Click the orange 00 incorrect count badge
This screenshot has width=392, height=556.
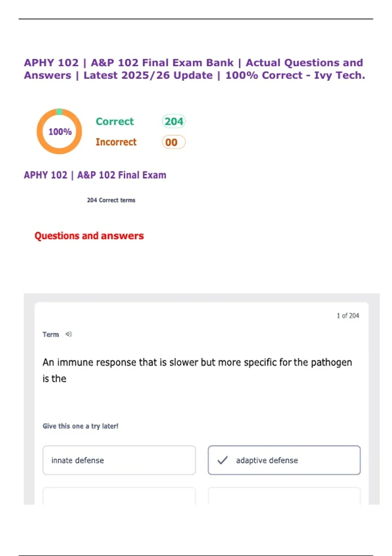pos(173,142)
